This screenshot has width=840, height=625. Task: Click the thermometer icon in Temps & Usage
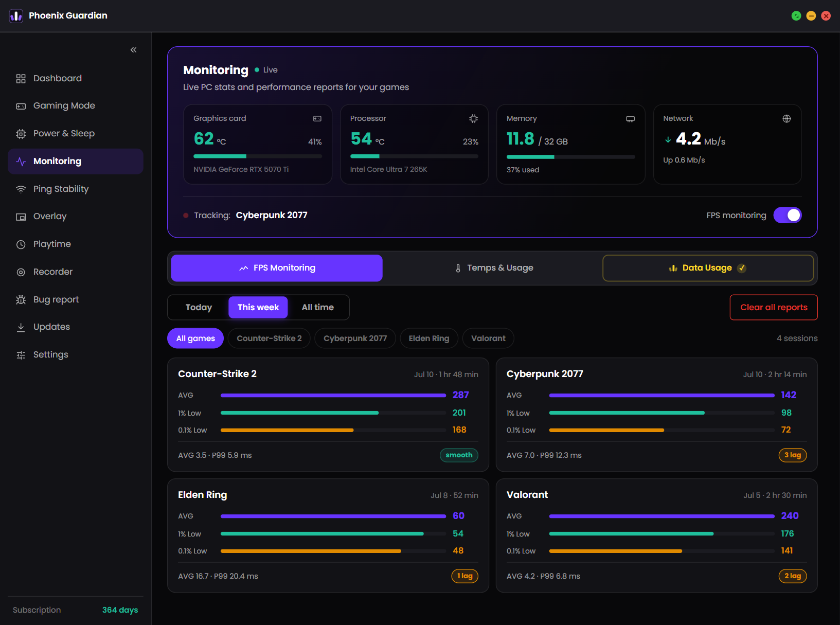458,268
